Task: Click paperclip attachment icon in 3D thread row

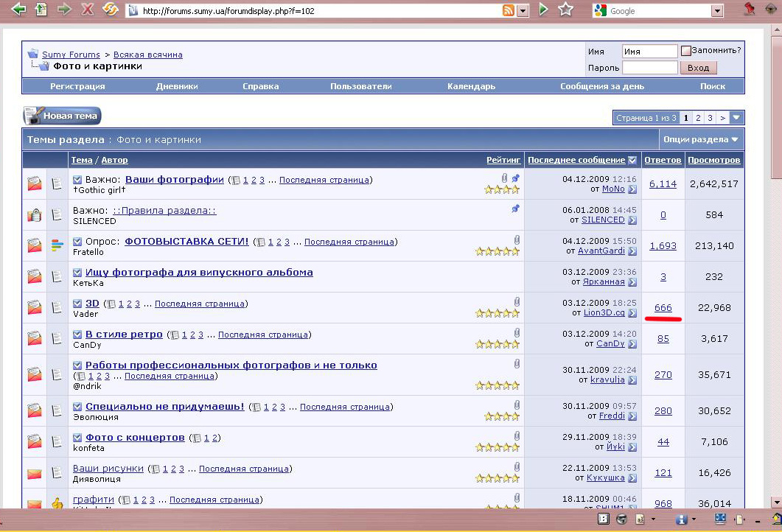Action: tap(517, 302)
